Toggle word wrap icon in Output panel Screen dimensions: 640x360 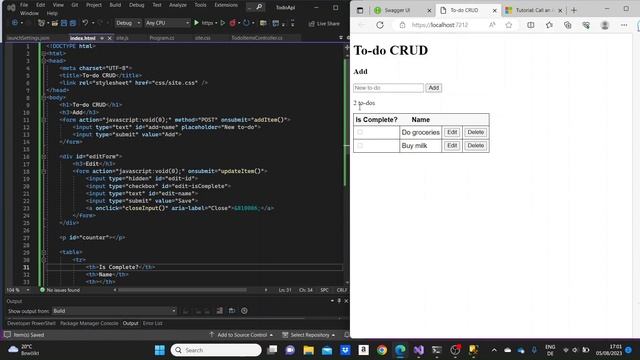[x=232, y=311]
